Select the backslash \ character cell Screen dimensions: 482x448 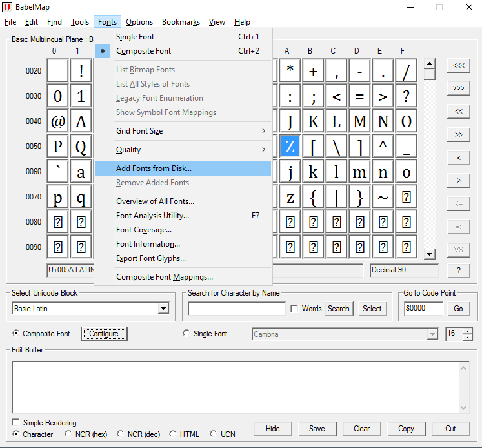click(x=337, y=147)
